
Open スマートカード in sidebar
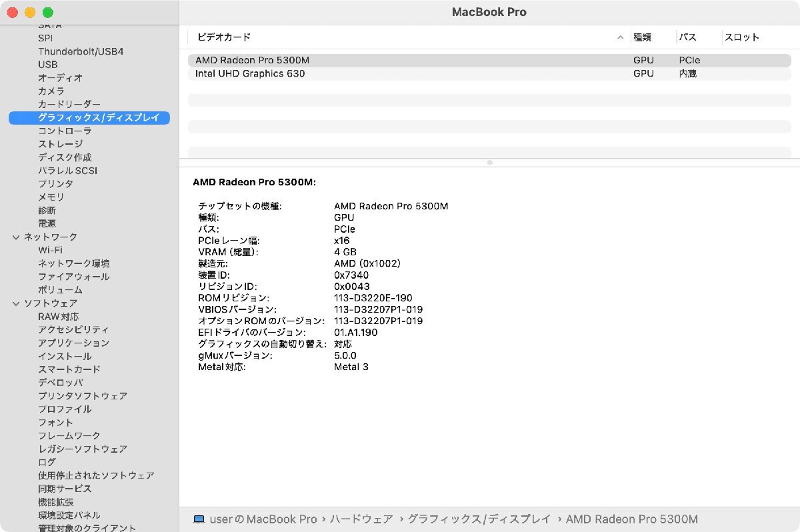pos(69,369)
